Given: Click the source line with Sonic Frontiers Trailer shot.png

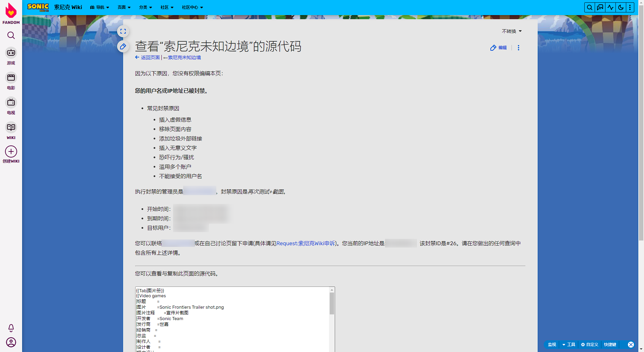Looking at the screenshot, I should 180,307.
